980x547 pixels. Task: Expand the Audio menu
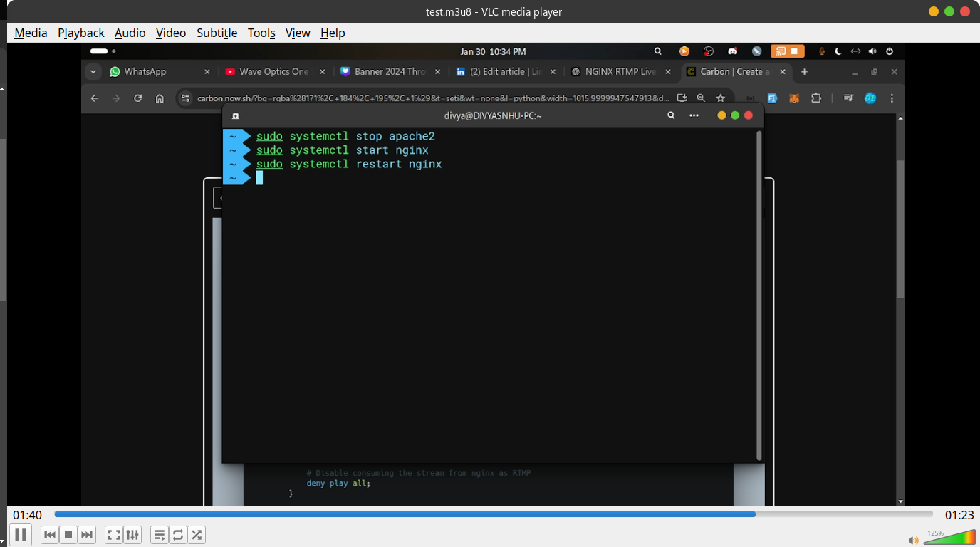(x=130, y=33)
